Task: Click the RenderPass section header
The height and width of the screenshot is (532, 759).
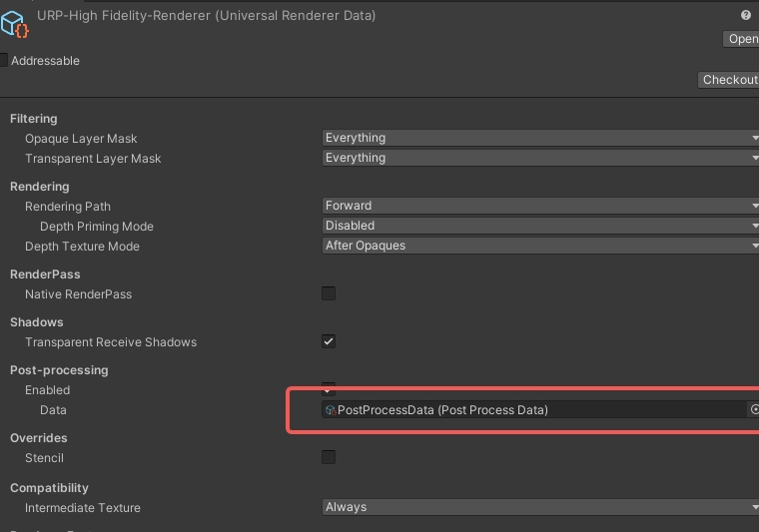Action: click(x=45, y=274)
